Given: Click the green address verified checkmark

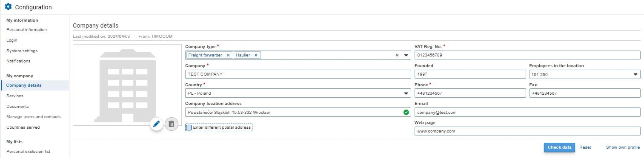Looking at the screenshot, I should point(406,112).
